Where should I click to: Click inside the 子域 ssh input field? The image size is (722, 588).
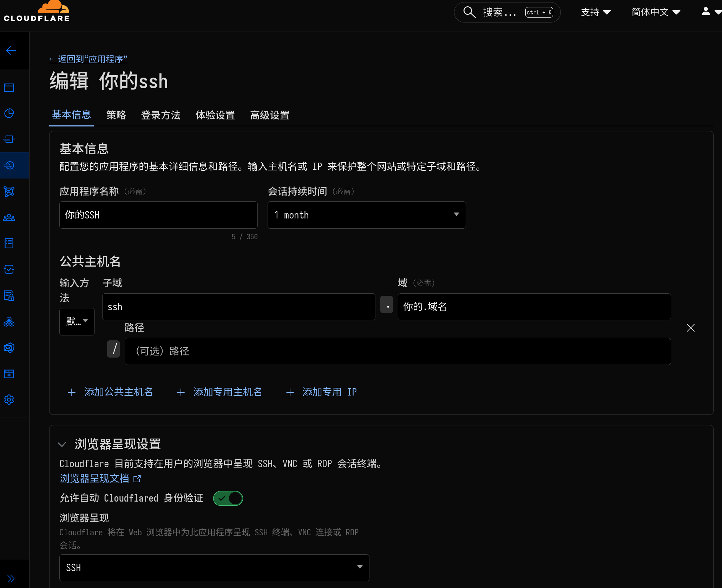[x=238, y=306]
